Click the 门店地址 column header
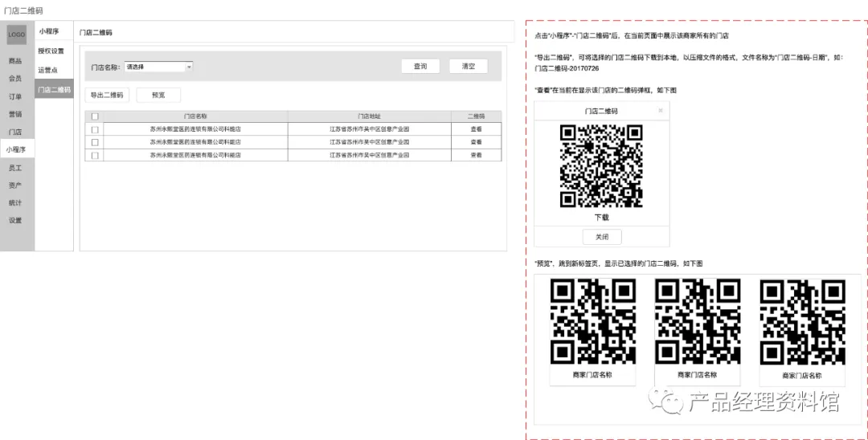Viewport: 868px width, 440px height. (x=369, y=116)
